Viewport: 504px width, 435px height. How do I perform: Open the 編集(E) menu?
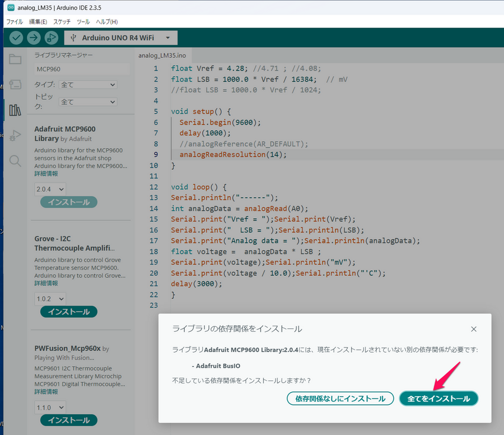38,22
